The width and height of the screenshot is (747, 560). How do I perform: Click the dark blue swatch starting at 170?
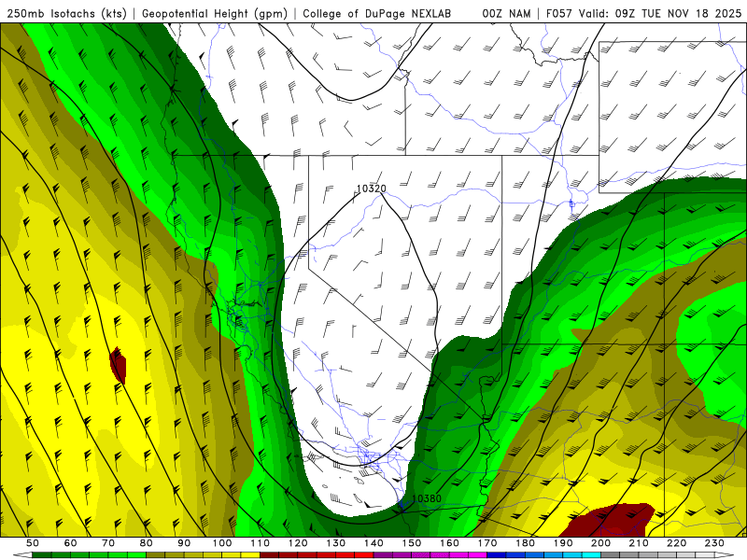coord(497,555)
